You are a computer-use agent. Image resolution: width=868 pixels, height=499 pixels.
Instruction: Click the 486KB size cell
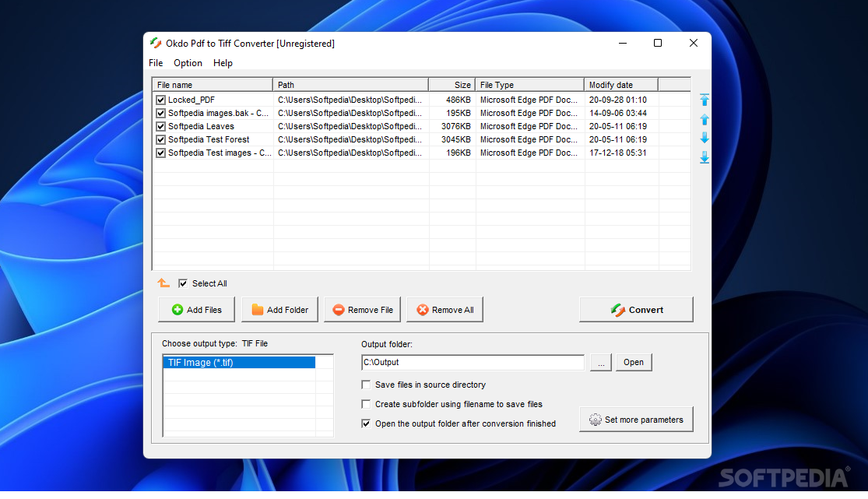459,100
